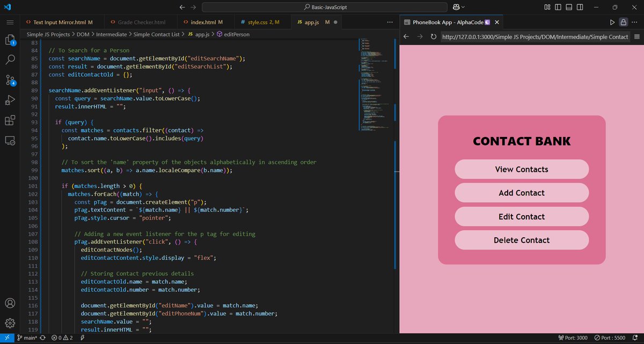This screenshot has width=644, height=344.
Task: Expand the 'Intermediate' breadcrumb
Action: click(x=112, y=34)
